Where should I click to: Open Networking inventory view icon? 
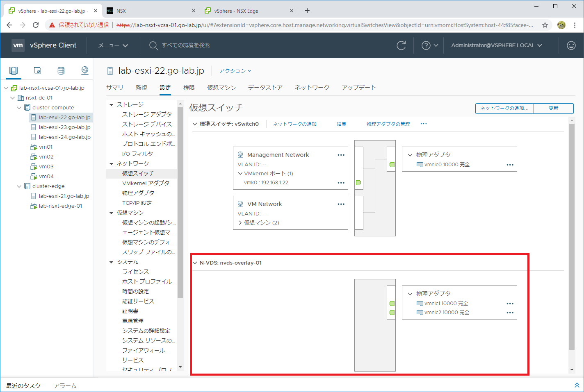pyautogui.click(x=85, y=70)
